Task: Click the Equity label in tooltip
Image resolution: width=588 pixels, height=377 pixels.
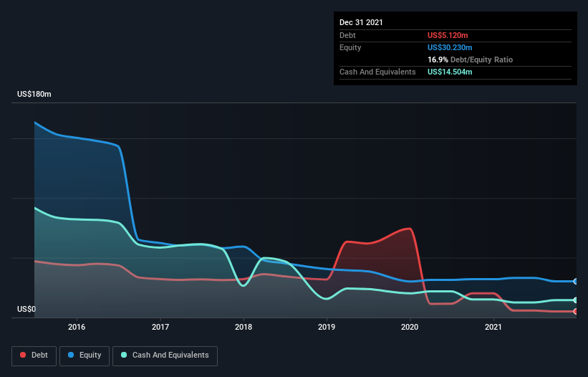Action: [350, 47]
